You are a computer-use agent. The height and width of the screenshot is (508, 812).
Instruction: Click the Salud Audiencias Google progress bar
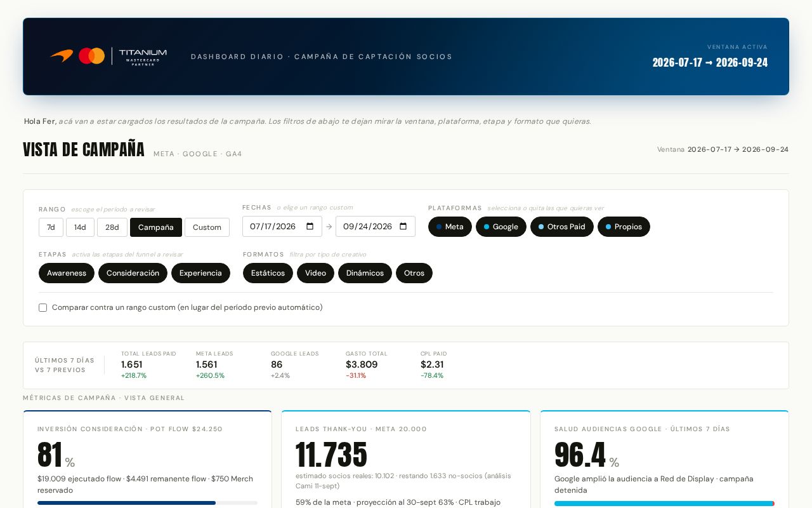click(x=664, y=504)
